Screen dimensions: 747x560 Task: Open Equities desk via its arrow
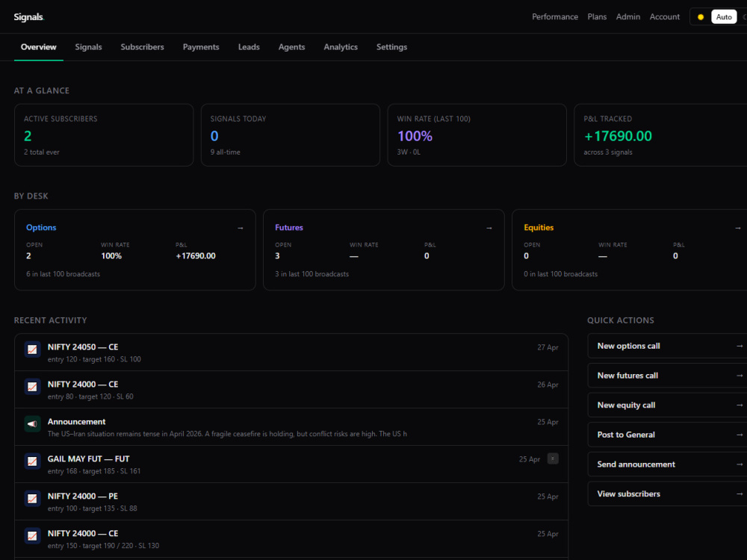coord(737,228)
